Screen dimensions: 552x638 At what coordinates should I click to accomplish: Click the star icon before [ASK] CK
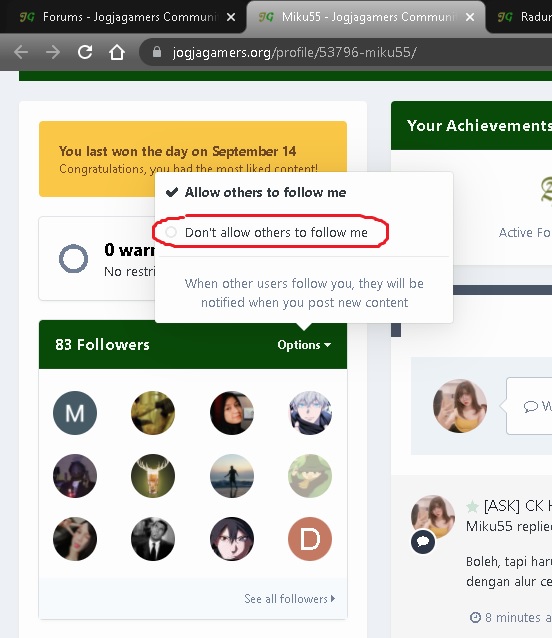pos(472,507)
